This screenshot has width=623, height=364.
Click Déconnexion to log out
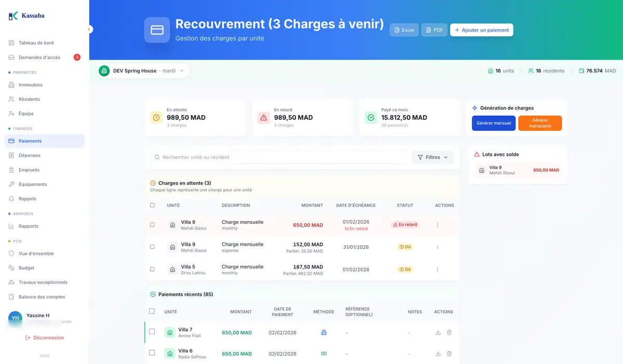(44, 338)
